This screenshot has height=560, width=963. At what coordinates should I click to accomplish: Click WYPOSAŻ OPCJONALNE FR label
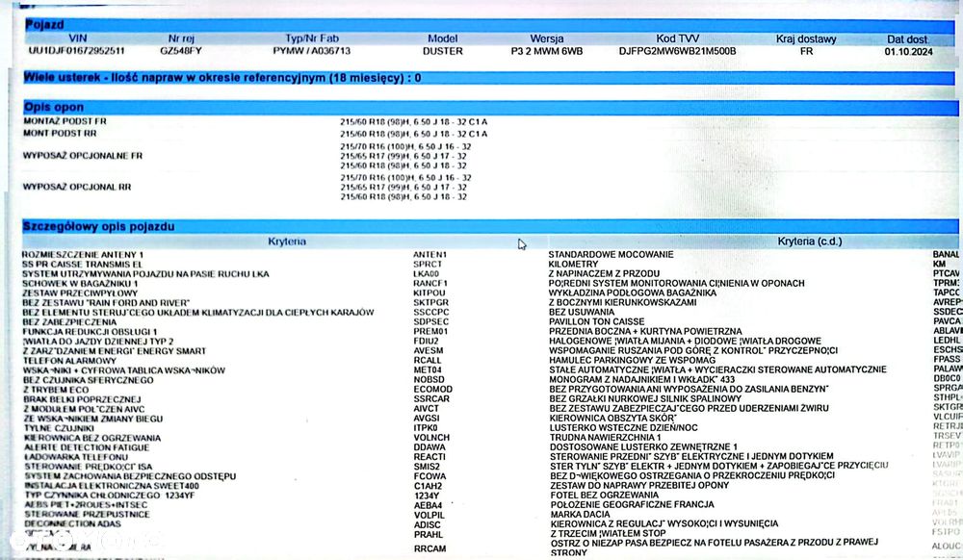82,156
